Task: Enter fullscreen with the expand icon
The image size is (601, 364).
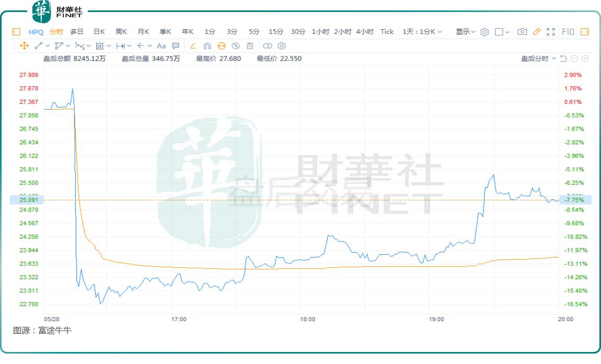Action: click(x=551, y=32)
